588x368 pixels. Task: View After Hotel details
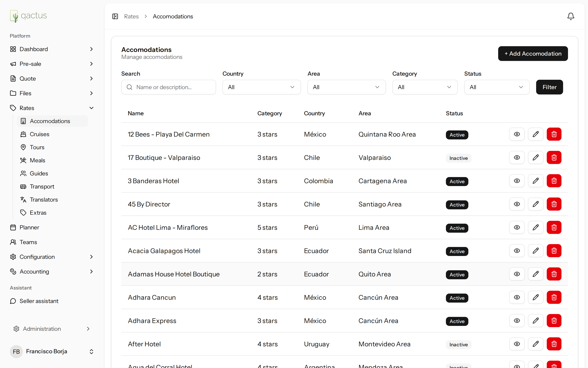tap(517, 344)
